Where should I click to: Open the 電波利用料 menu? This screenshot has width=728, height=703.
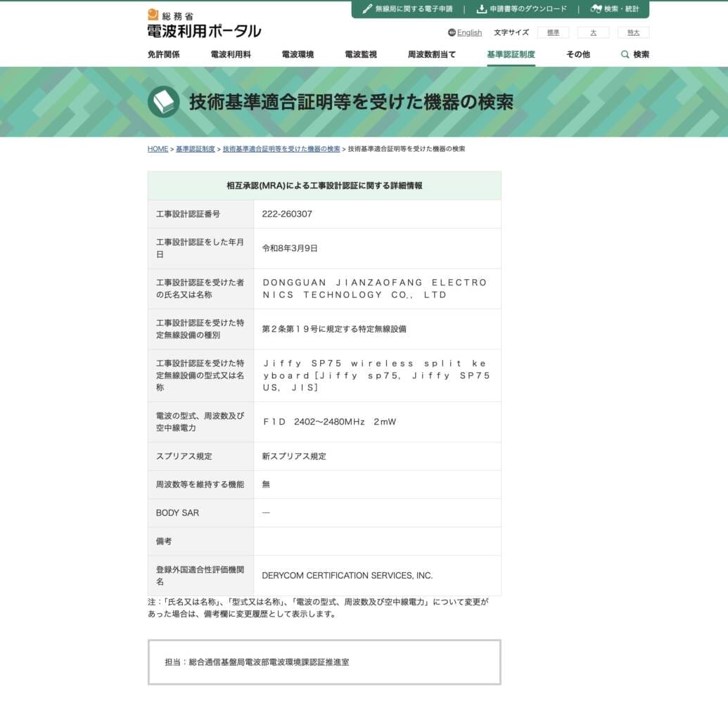pyautogui.click(x=231, y=54)
